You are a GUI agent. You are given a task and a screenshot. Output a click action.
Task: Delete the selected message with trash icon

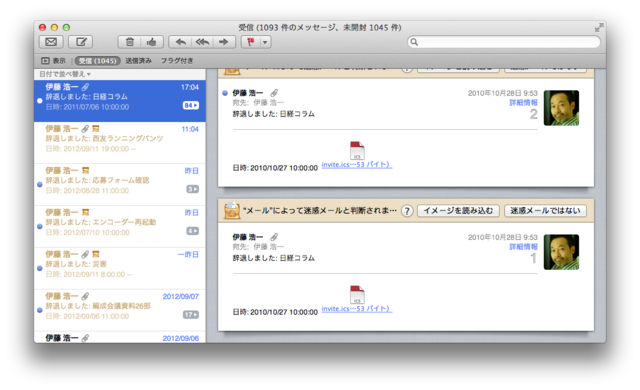129,42
